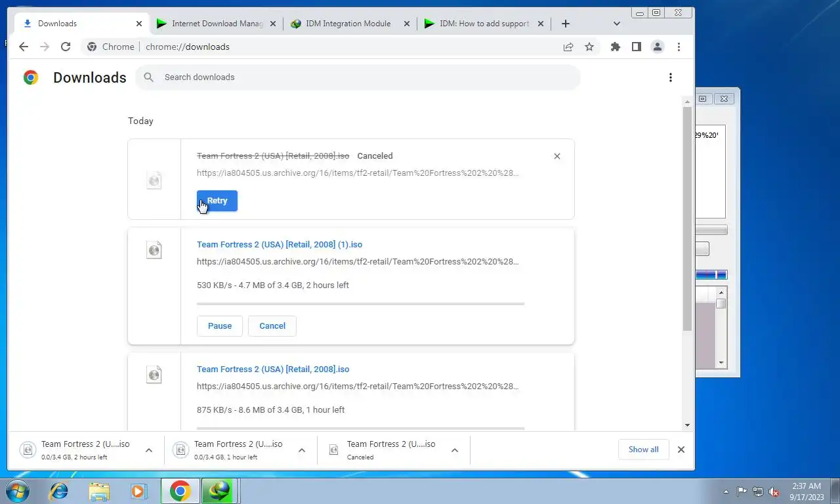Image resolution: width=840 pixels, height=504 pixels.
Task: Select the Downloads tab
Action: (81, 24)
